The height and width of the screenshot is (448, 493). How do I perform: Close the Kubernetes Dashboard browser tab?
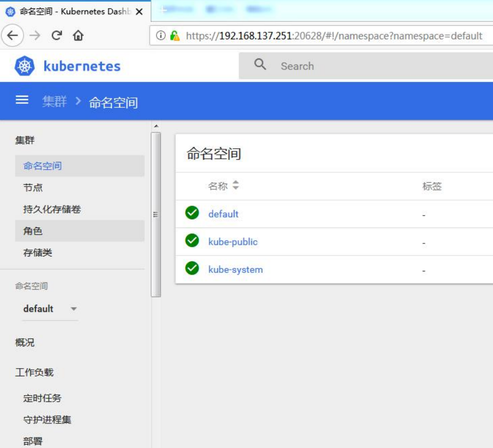pyautogui.click(x=139, y=11)
